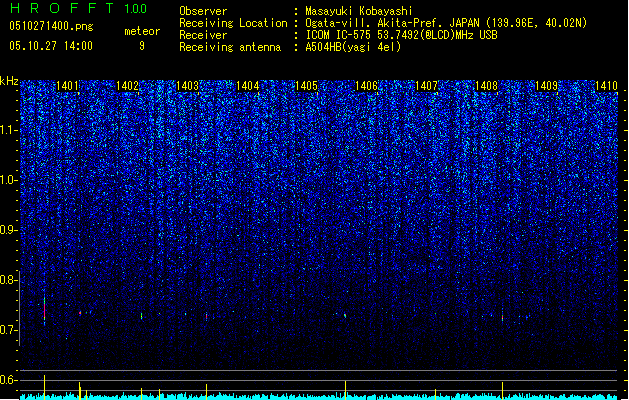Click the 1403 time marker
The height and width of the screenshot is (400, 629).
pyautogui.click(x=187, y=85)
